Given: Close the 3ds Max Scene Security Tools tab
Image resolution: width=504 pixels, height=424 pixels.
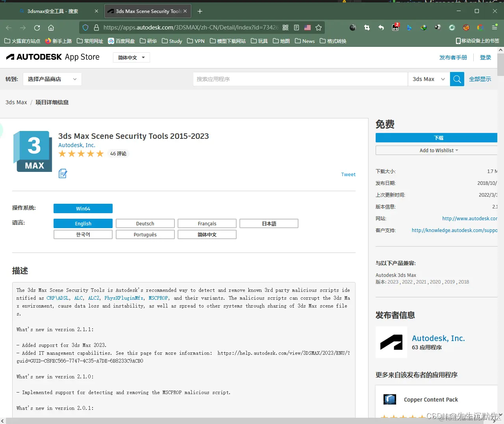Looking at the screenshot, I should tap(185, 11).
